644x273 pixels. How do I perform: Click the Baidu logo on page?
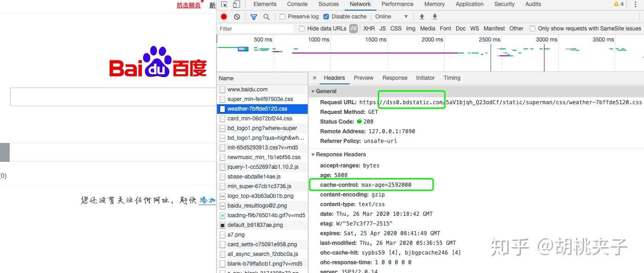[x=158, y=62]
